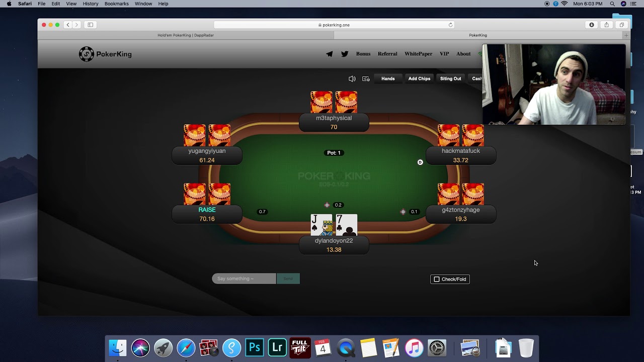644x362 pixels.
Task: Click the Say something chat field
Action: point(244,279)
